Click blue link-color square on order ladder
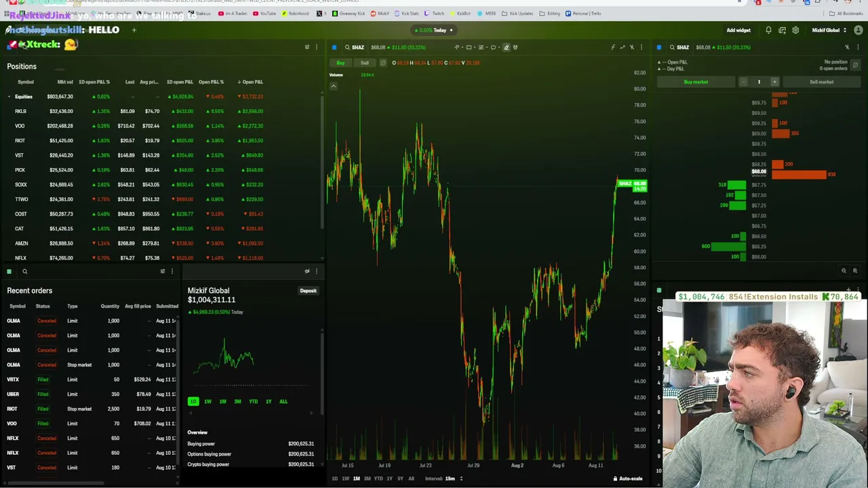The height and width of the screenshot is (488, 868). pos(659,47)
